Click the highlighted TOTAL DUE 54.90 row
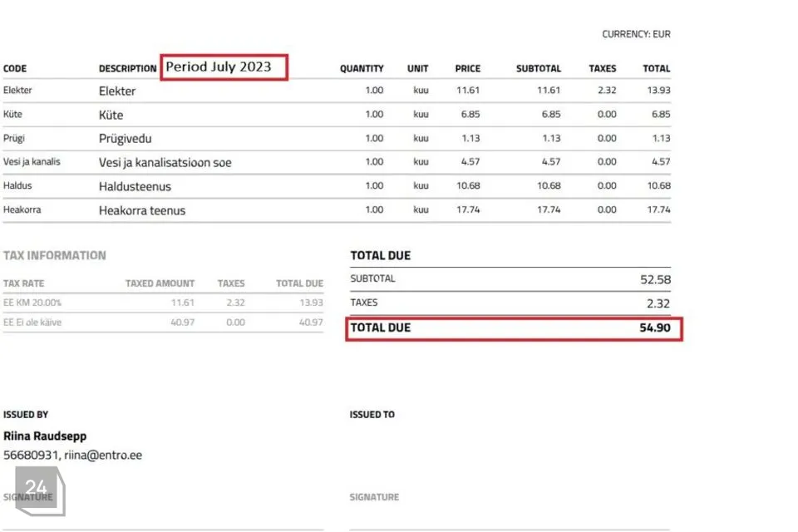Screen dimensions: 798x532 (513, 328)
